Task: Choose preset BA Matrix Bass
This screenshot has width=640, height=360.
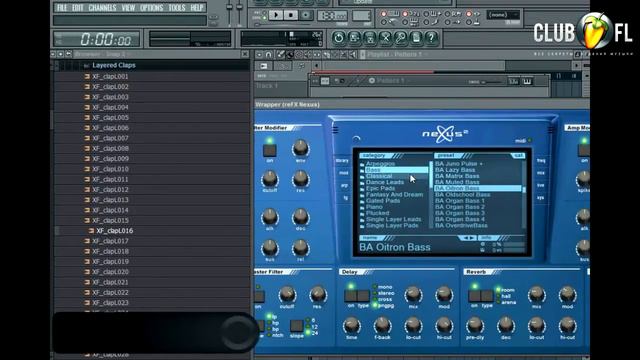Action: click(457, 176)
